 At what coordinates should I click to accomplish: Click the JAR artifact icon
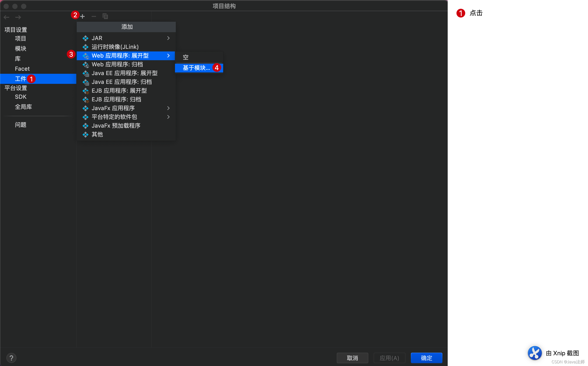pyautogui.click(x=86, y=38)
